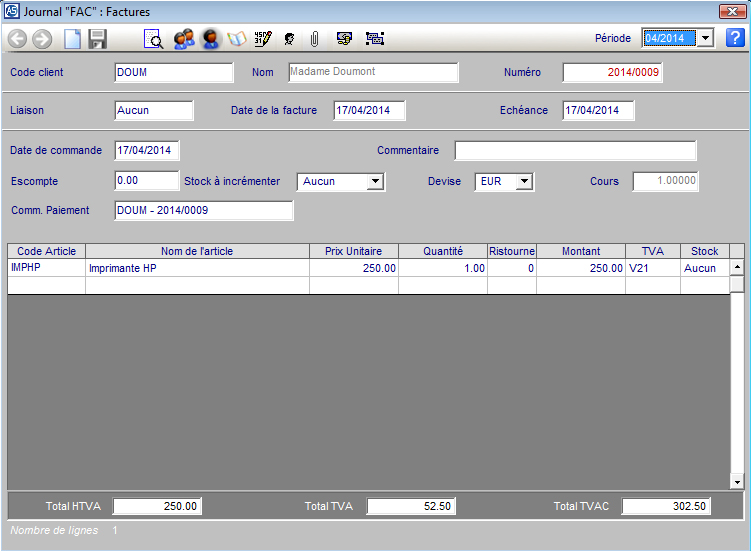Click the forward arrow navigation icon
Image resolution: width=751 pixels, height=551 pixels.
[x=42, y=39]
